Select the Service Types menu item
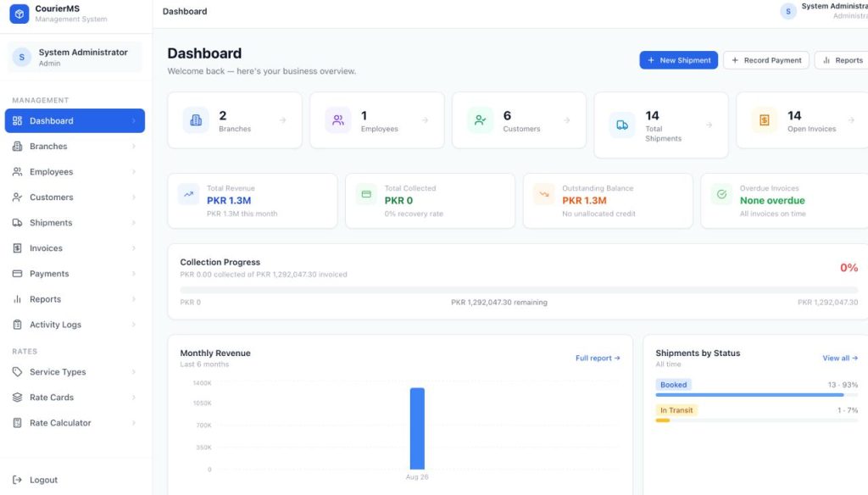The width and height of the screenshot is (868, 495). point(75,372)
